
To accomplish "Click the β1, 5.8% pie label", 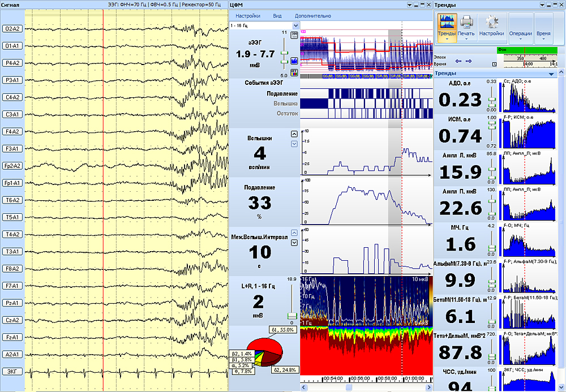I will [x=241, y=360].
